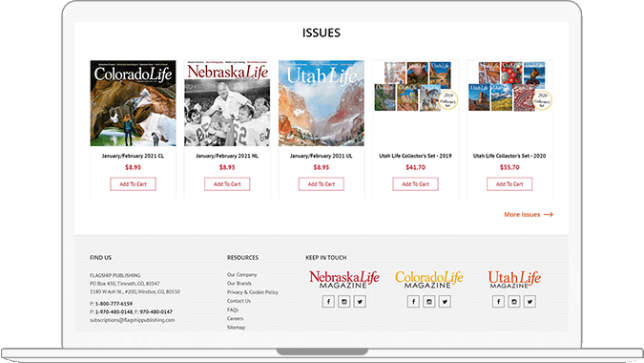Open the Sitemap footer link
644x363 pixels.
click(236, 328)
